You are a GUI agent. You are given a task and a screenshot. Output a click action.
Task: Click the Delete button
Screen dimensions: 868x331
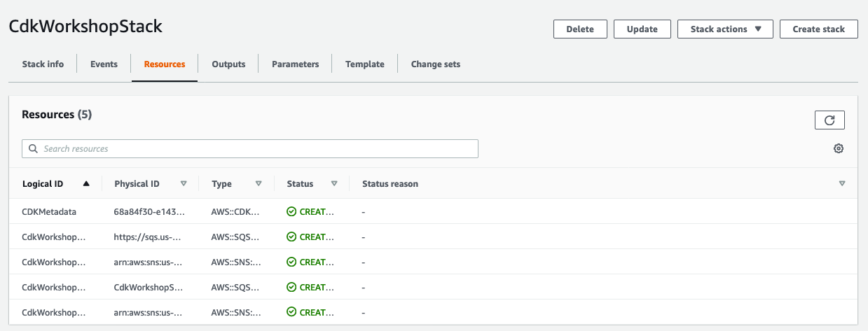click(580, 29)
